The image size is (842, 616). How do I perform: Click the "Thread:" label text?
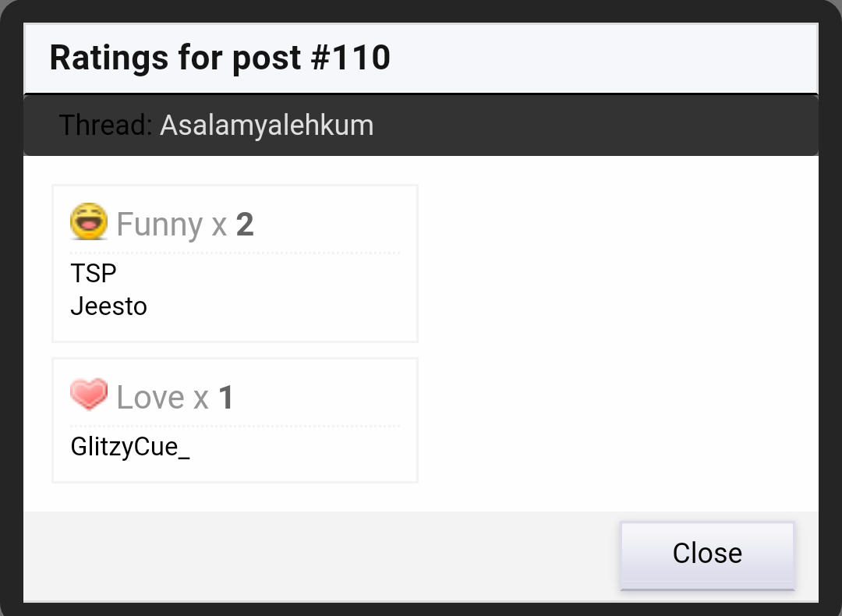click(x=106, y=125)
